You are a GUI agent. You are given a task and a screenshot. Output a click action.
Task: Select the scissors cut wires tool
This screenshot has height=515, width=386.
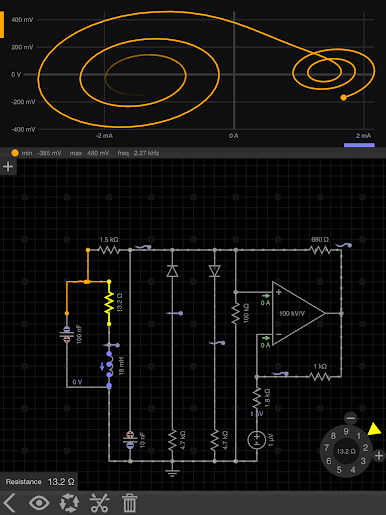click(x=100, y=503)
